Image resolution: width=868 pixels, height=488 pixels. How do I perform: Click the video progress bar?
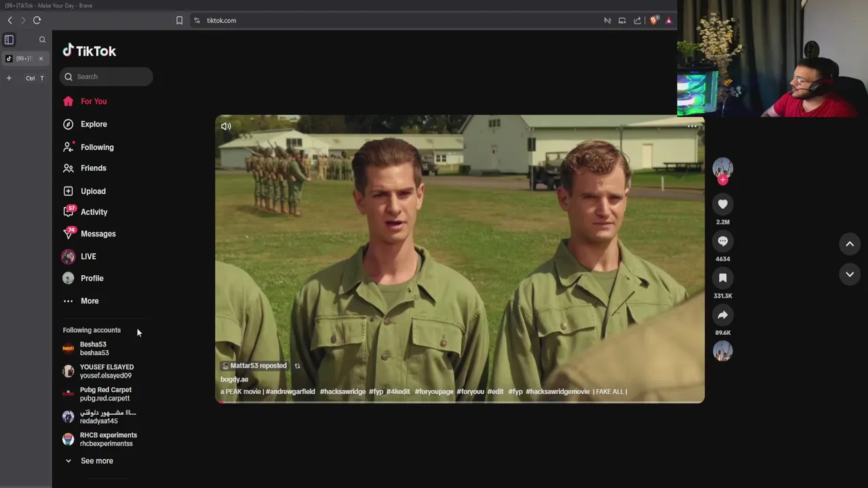pos(460,403)
